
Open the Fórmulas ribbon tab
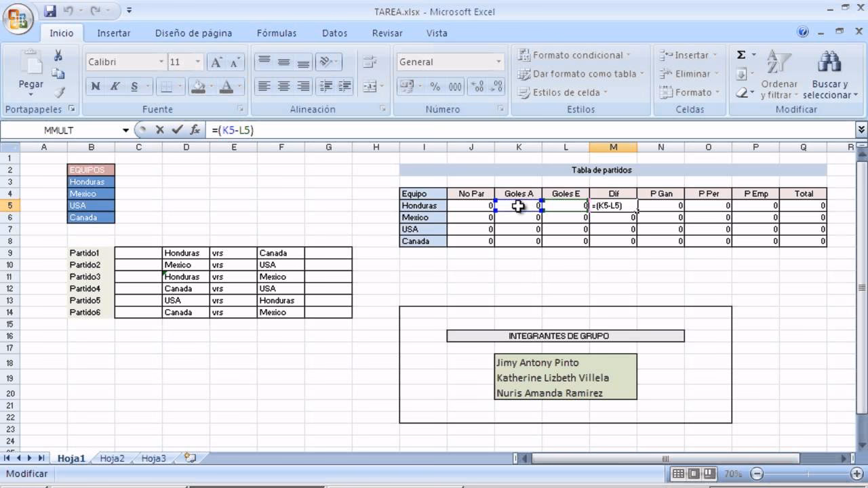(276, 33)
